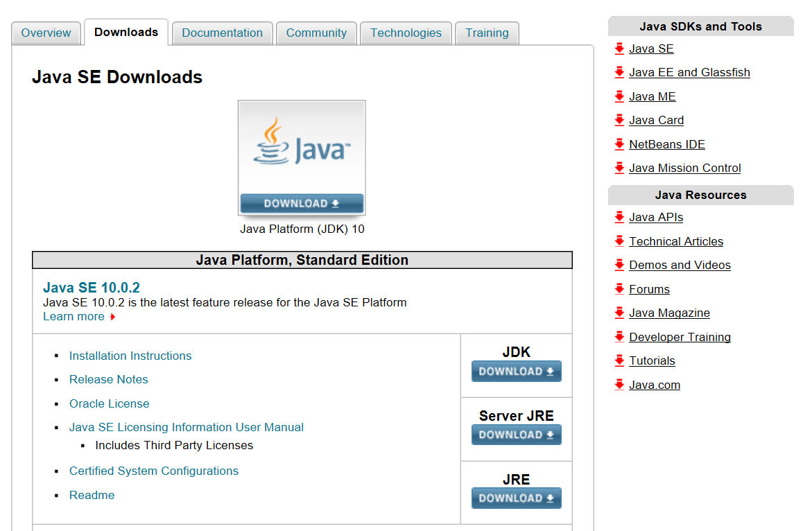Image resolution: width=812 pixels, height=531 pixels.
Task: Open Java SE Licensing Information User Manual
Action: point(187,428)
